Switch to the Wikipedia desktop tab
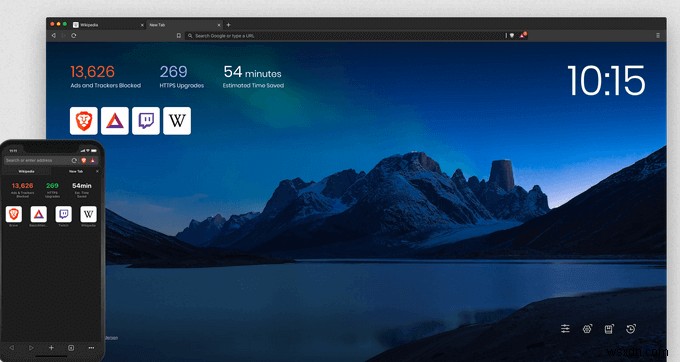680x362 pixels. click(x=108, y=25)
